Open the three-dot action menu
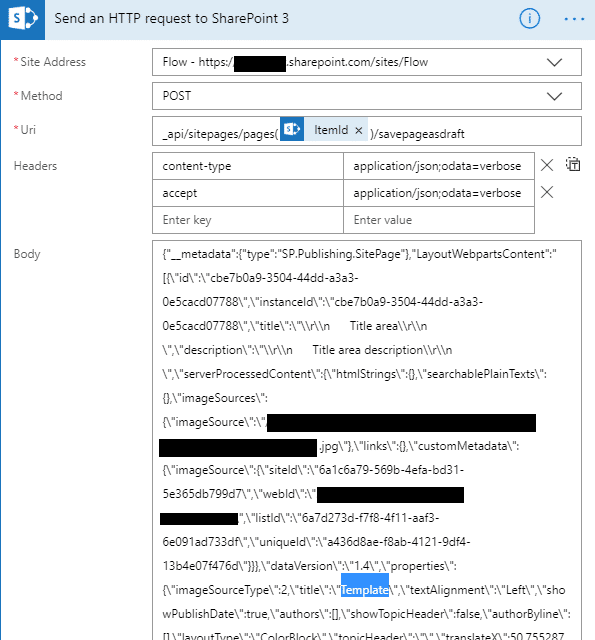The width and height of the screenshot is (595, 640). click(x=574, y=19)
